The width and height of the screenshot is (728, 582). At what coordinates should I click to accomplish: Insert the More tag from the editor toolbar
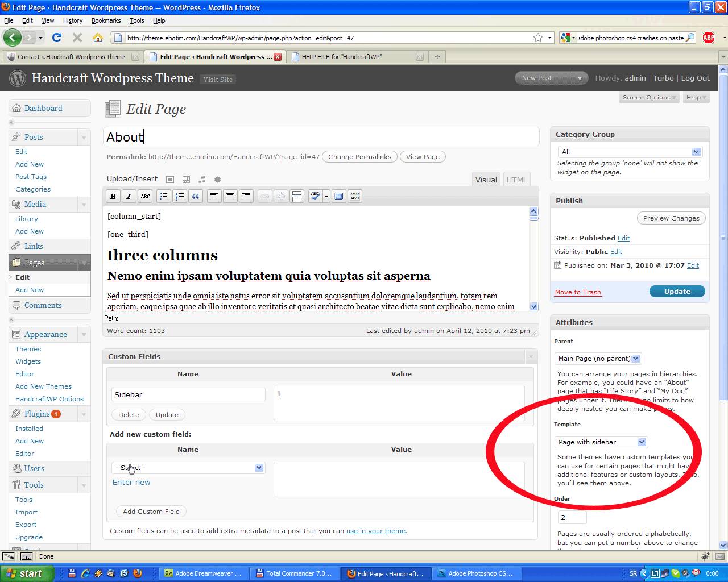[297, 196]
